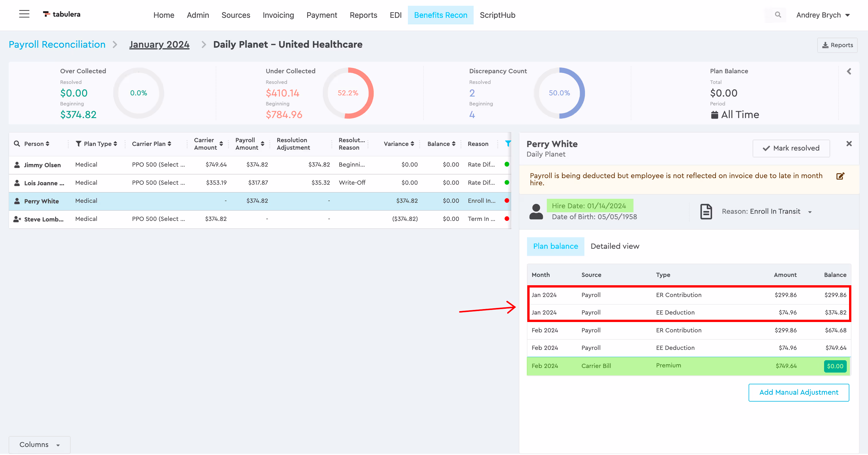Switch to the Detailed view tab
Screen dimensions: 868x455
(x=615, y=246)
